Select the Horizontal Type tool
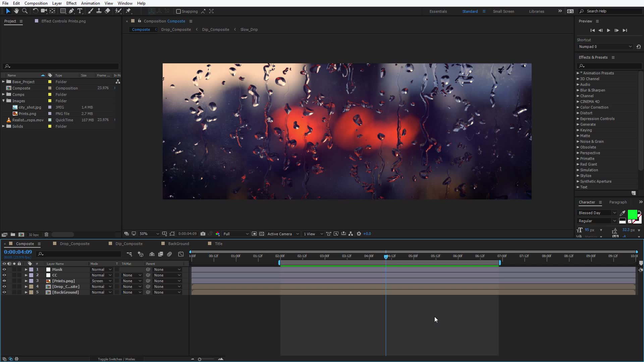Screen dimensions: 644x362 tap(80, 11)
